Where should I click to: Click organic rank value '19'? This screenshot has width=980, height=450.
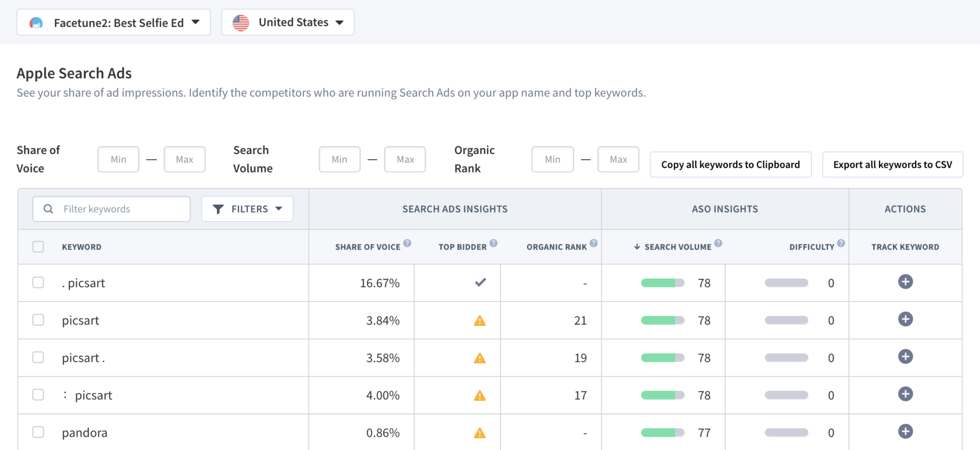[x=580, y=358]
